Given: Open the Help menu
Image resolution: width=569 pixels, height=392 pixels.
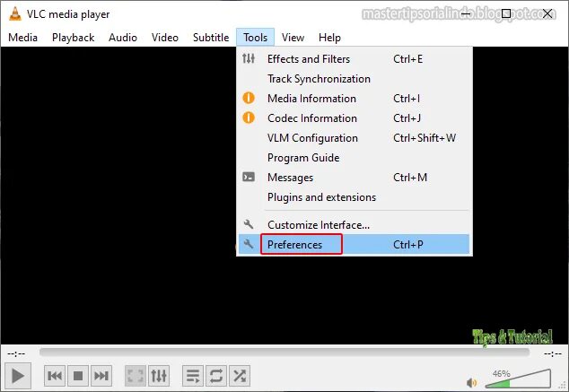Looking at the screenshot, I should pyautogui.click(x=329, y=38).
